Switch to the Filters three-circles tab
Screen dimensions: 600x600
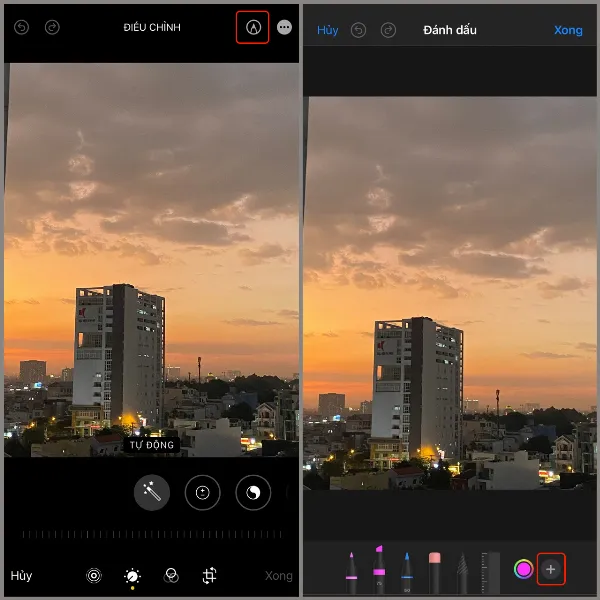[171, 575]
